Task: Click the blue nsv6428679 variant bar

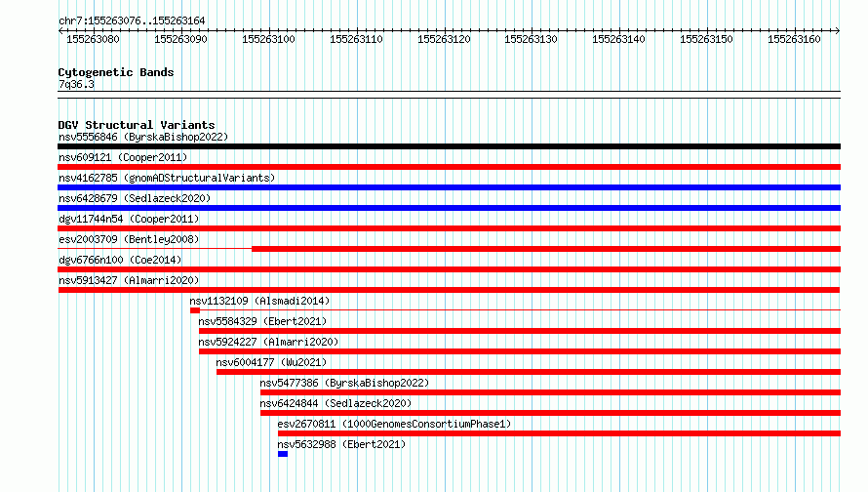Action: pyautogui.click(x=449, y=208)
